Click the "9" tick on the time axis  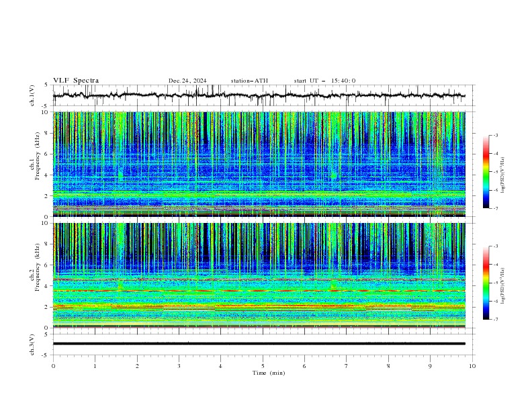point(430,366)
